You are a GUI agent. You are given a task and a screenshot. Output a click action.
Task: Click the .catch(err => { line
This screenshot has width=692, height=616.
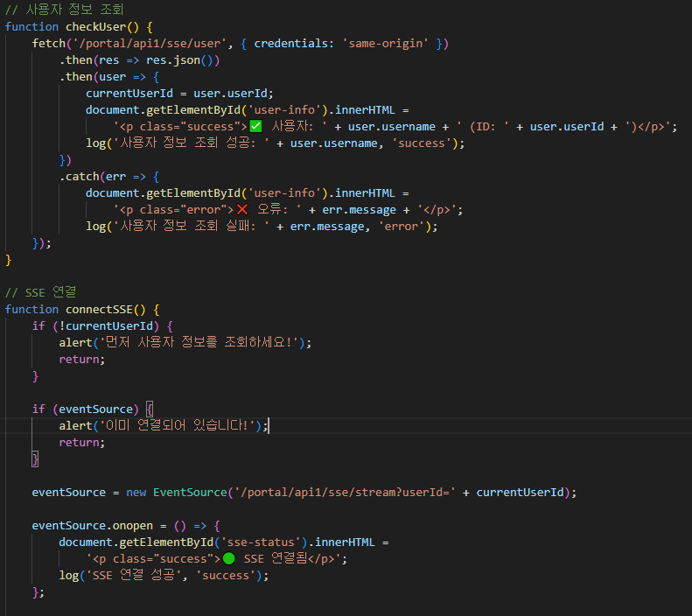coord(109,177)
